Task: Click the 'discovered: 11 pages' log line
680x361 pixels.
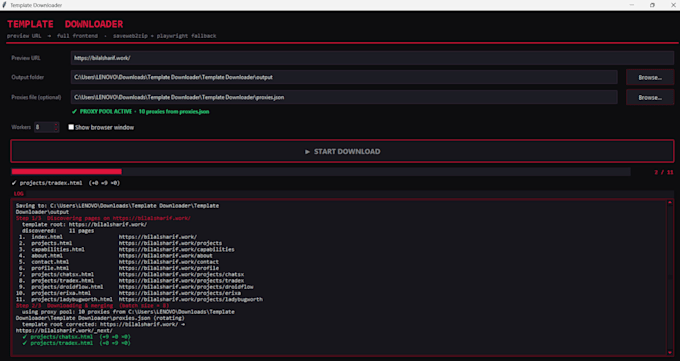Action: 58,231
